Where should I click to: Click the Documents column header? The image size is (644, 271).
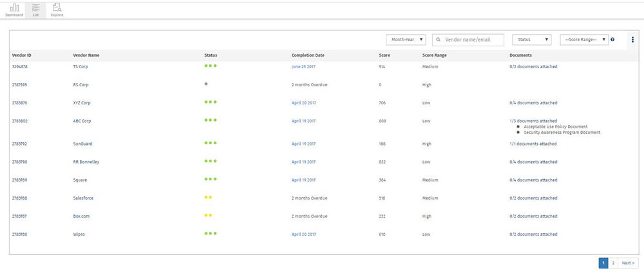pos(521,55)
